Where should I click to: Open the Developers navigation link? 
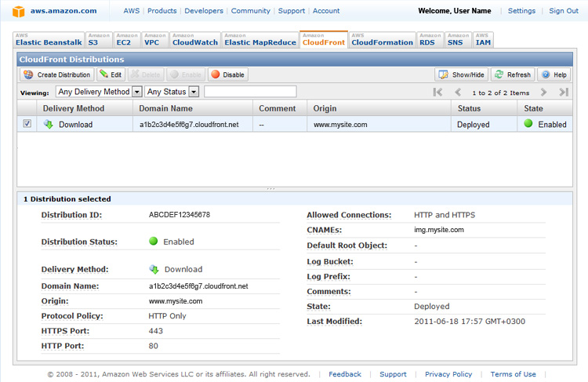coord(204,11)
